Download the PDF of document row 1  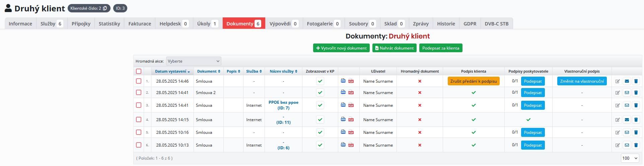[x=351, y=81]
